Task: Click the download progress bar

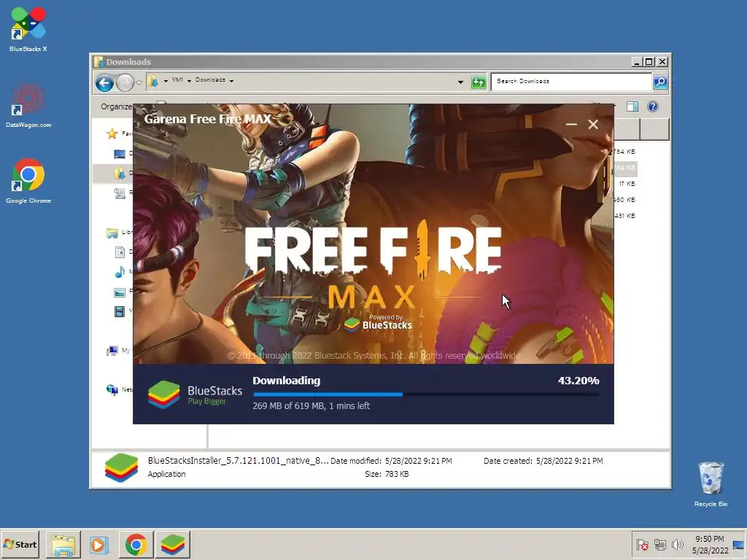Action: 426,394
